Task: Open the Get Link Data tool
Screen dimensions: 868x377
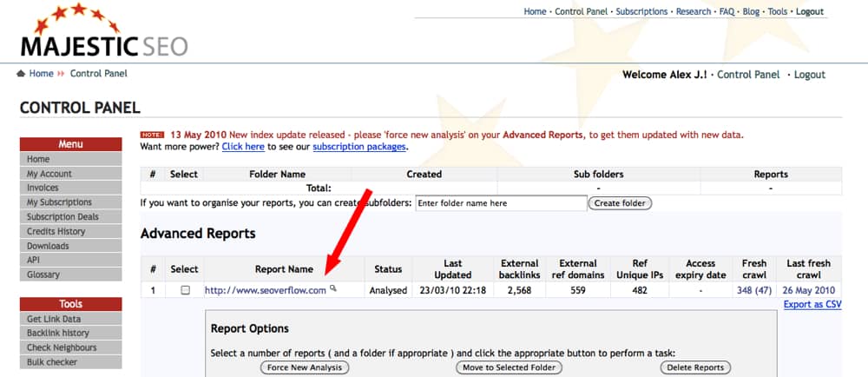Action: tap(71, 319)
